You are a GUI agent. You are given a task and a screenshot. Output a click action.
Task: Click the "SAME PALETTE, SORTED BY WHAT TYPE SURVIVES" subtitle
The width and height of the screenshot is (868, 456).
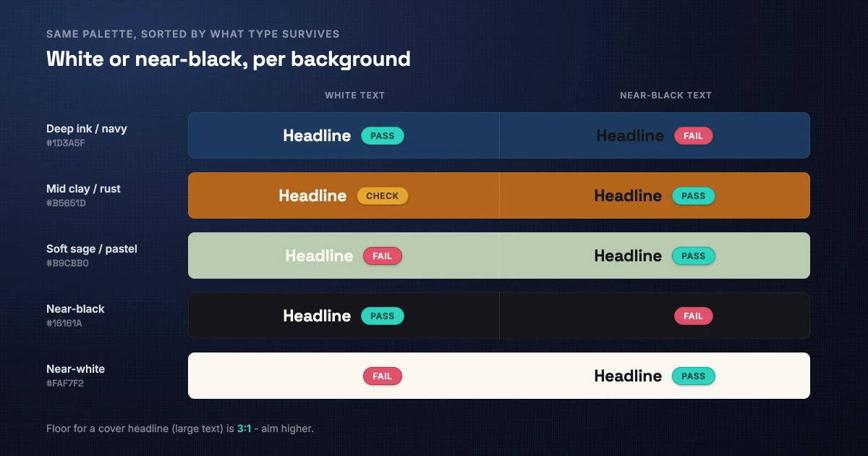pos(193,34)
